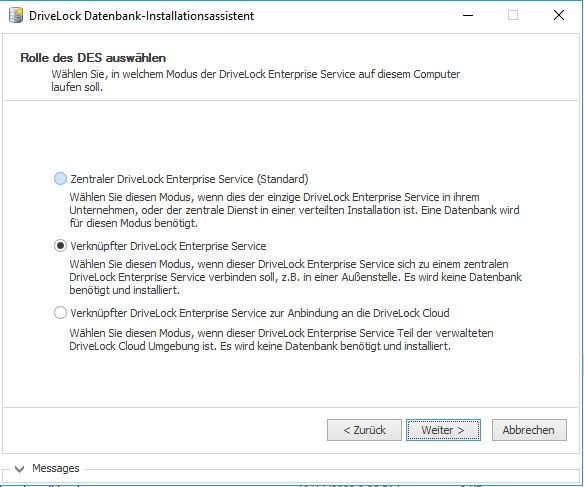Cancel the wizard via Abbrechen
This screenshot has width=584, height=487.
[529, 430]
